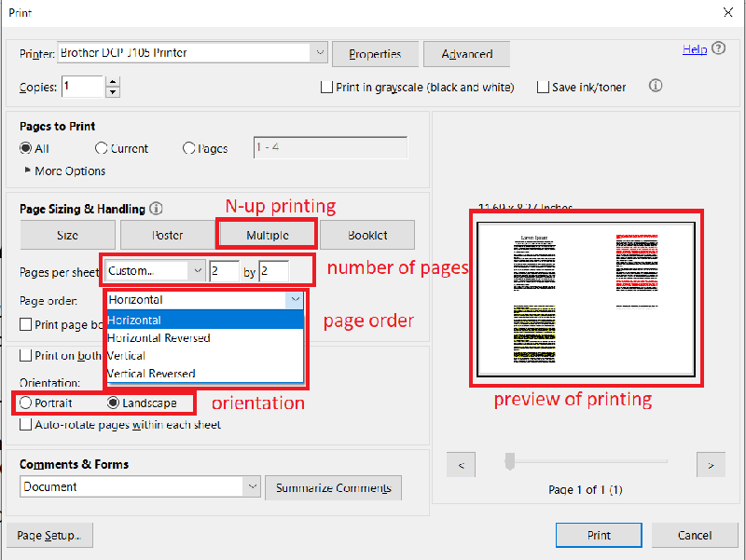Viewport: 746px width, 560px height.
Task: Expand the More Options section
Action: [x=65, y=171]
